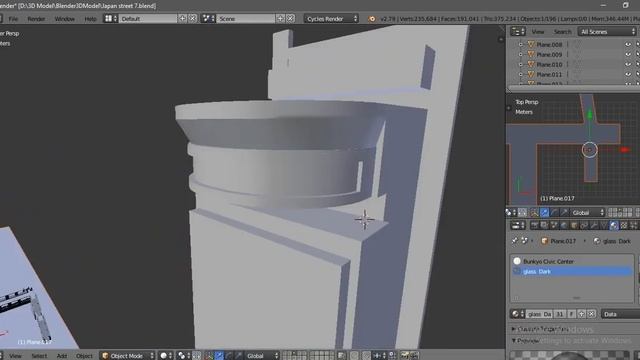Click the Default screen layout name field
Screen dimensions: 640x360
tap(148, 18)
